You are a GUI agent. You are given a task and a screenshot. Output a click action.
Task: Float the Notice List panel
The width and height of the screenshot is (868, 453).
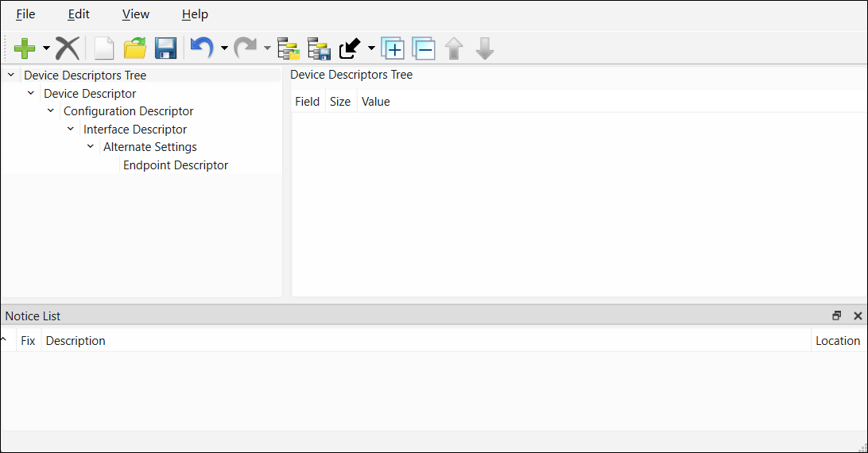click(837, 316)
